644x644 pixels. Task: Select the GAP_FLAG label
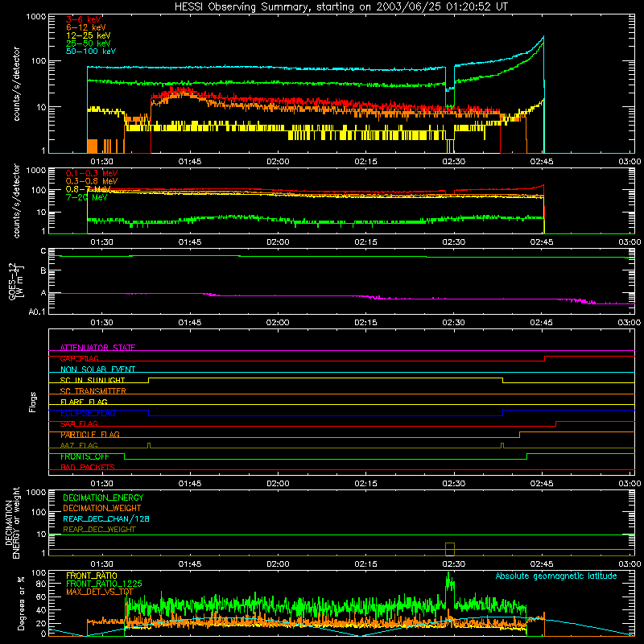[x=79, y=358]
